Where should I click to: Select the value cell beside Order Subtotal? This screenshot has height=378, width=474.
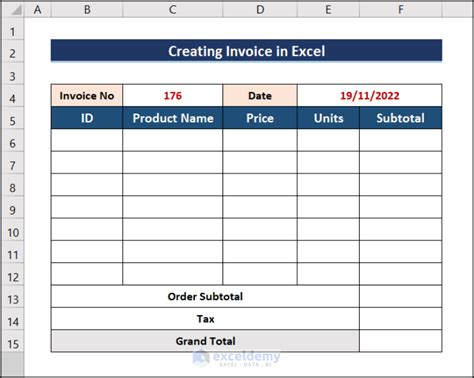pos(401,296)
